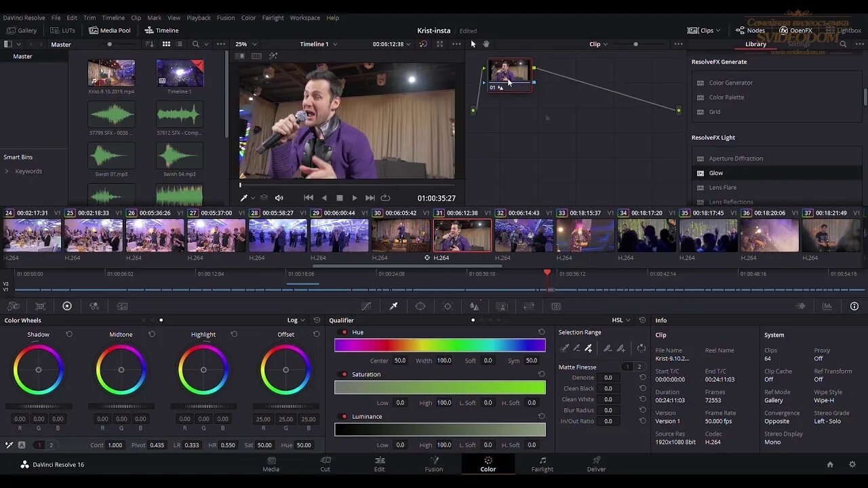Image resolution: width=868 pixels, height=488 pixels.
Task: Open the Power Window palette
Action: (x=420, y=306)
